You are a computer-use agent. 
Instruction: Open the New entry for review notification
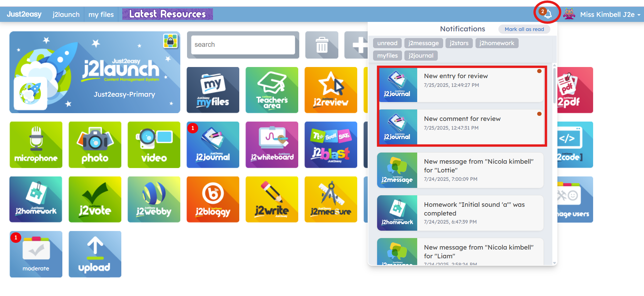[x=460, y=85]
